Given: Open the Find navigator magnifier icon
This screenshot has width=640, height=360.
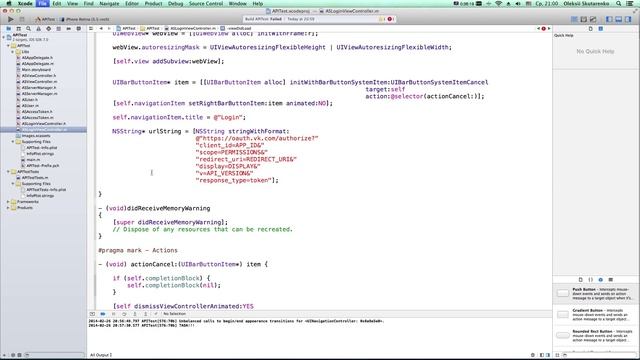Looking at the screenshot, I should click(x=28, y=29).
